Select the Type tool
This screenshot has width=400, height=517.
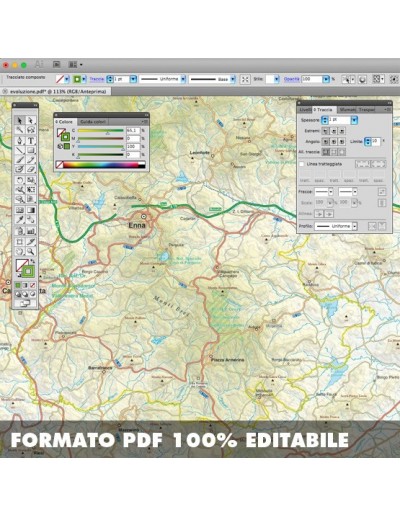tap(30, 140)
